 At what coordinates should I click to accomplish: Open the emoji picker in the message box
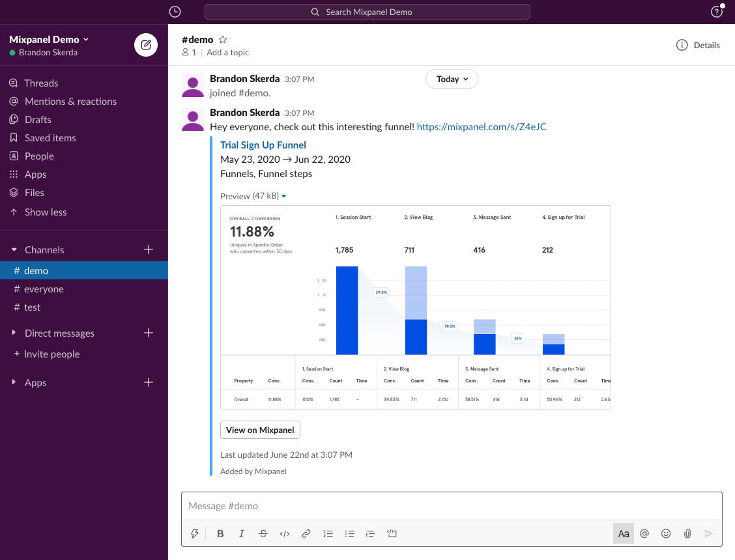665,533
